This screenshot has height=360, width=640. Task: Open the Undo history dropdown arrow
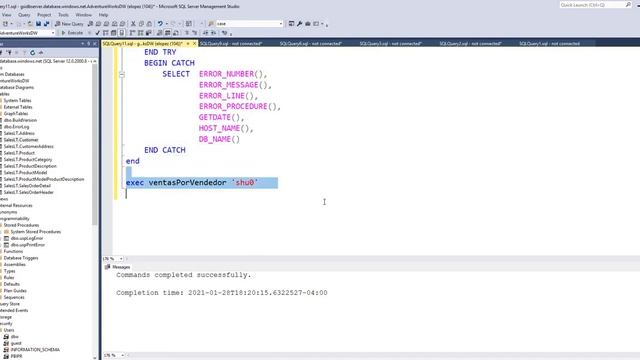click(166, 24)
